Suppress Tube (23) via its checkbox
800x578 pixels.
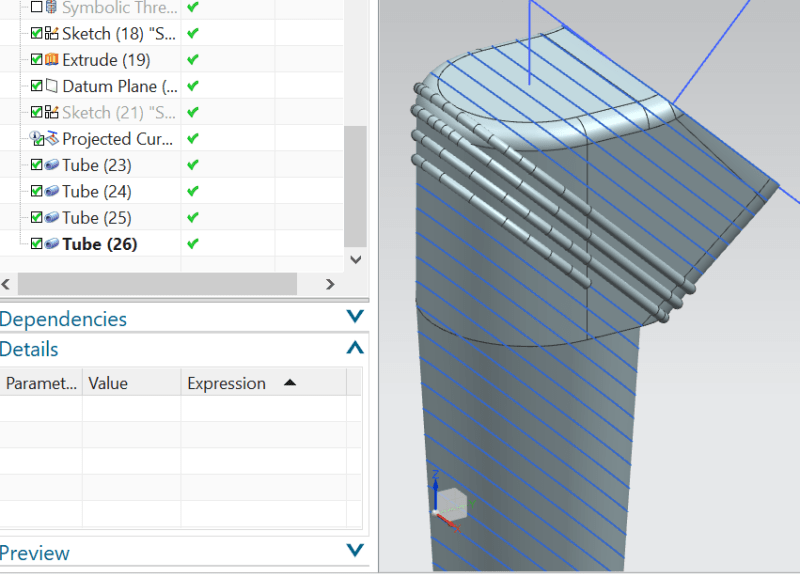coord(36,164)
